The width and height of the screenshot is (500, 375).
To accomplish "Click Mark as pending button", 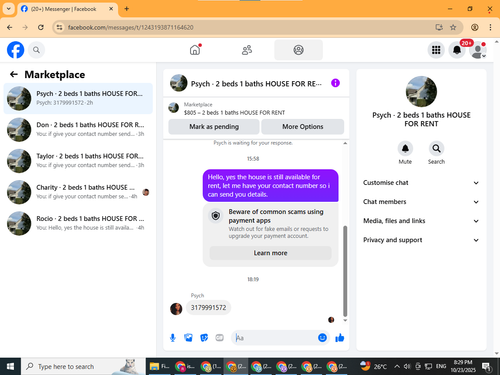I will pos(214,127).
